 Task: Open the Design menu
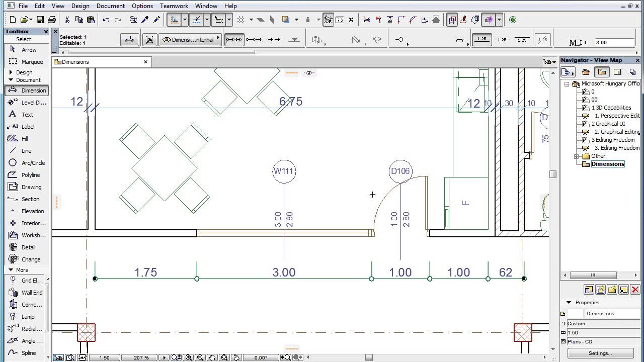tap(80, 6)
